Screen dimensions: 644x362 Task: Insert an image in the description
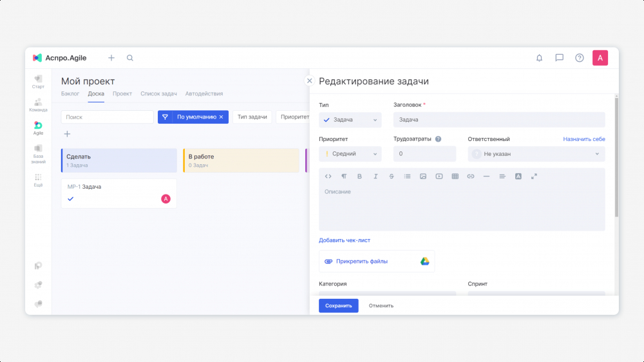[423, 176]
